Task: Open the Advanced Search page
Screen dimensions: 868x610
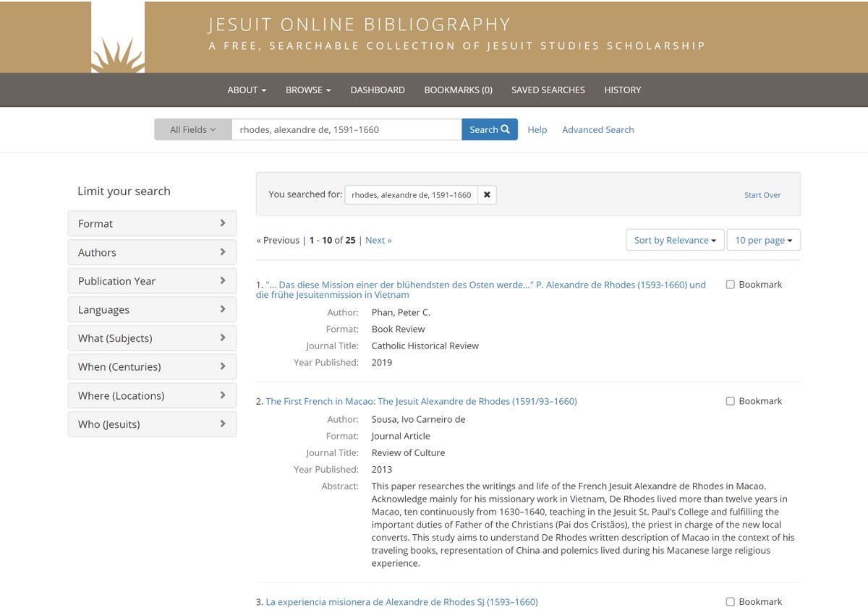Action: point(597,129)
